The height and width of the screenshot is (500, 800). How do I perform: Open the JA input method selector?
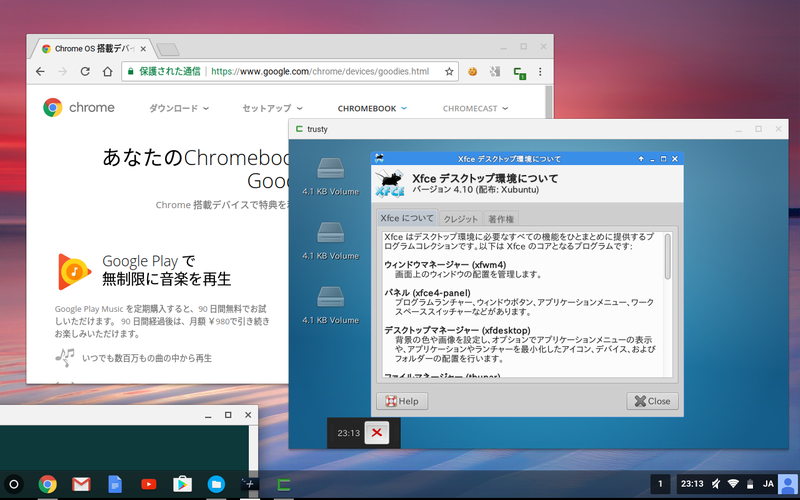pos(768,484)
